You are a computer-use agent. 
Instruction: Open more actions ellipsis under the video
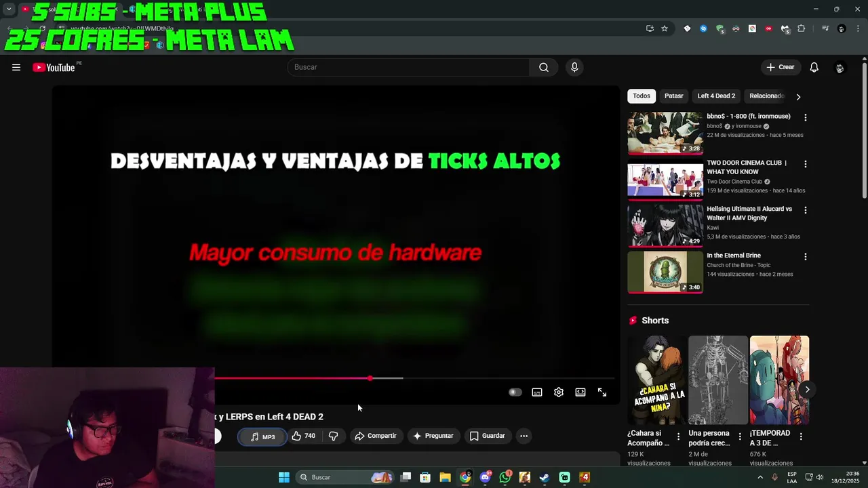pos(524,436)
